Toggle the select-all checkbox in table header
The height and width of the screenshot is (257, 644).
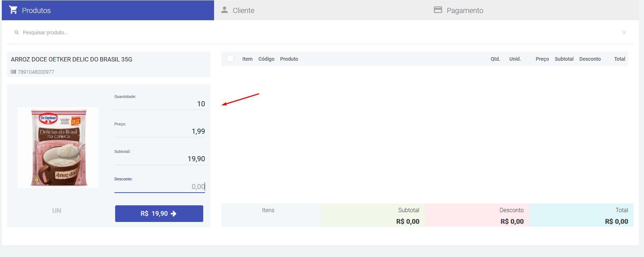(x=230, y=59)
